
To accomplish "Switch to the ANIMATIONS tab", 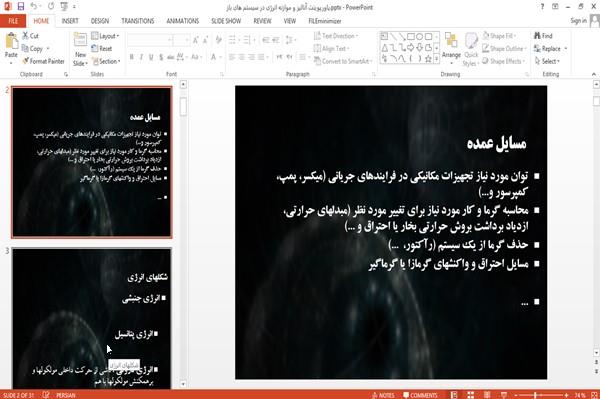I will coord(183,21).
